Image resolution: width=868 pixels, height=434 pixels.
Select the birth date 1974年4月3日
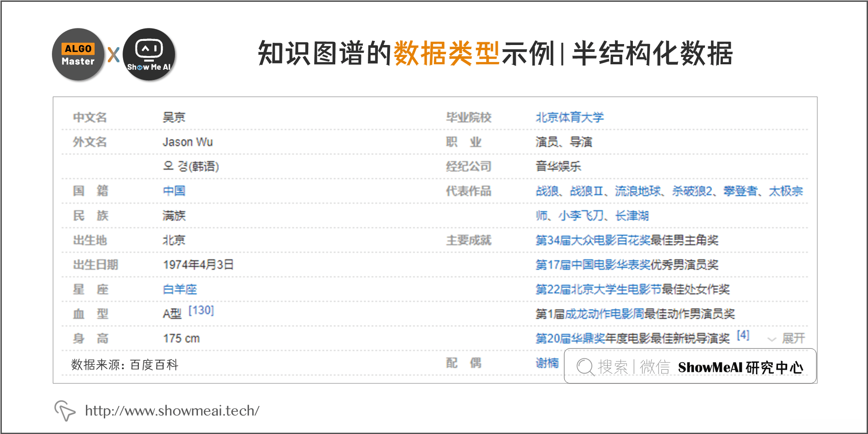tap(198, 265)
